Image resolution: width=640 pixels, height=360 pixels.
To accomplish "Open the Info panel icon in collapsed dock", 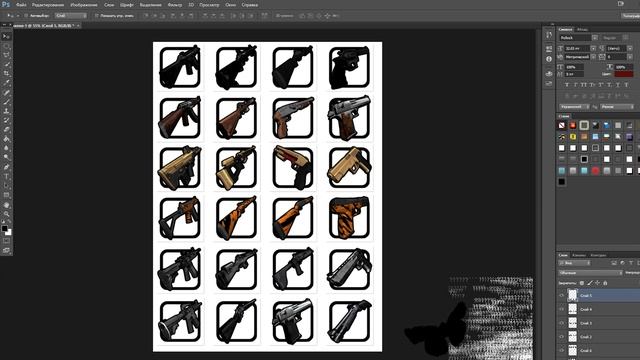I will tap(549, 59).
